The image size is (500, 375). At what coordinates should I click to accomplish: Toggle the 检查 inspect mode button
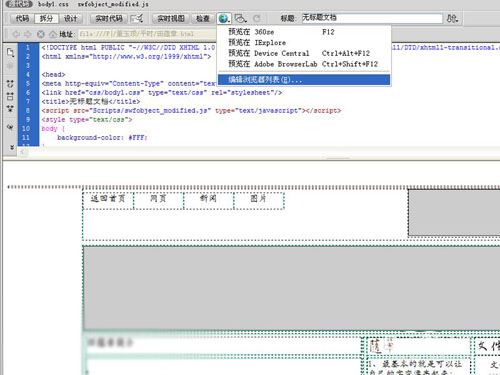point(203,18)
